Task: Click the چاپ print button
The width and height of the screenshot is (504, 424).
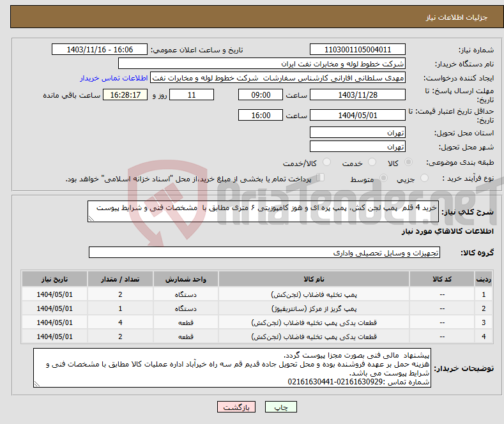Action: [281, 407]
